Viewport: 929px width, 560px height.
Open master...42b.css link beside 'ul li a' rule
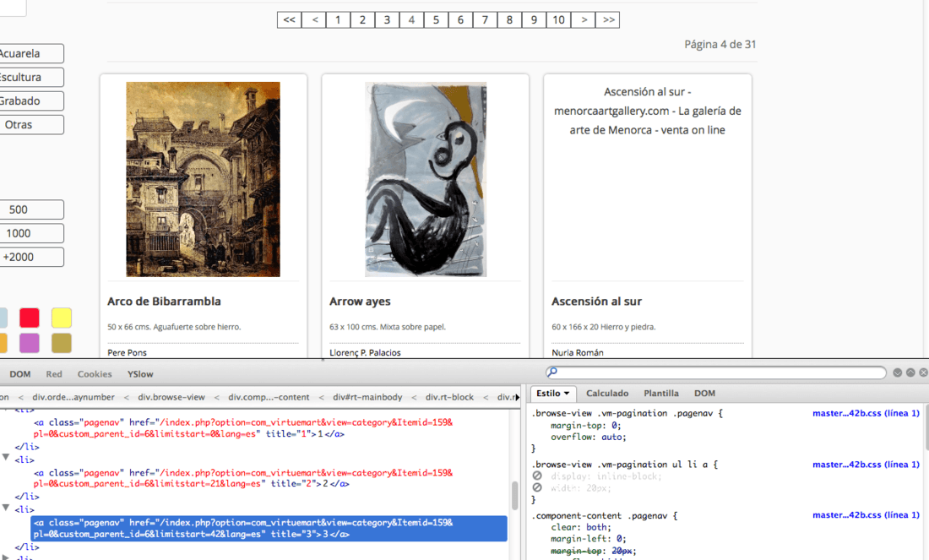[866, 464]
